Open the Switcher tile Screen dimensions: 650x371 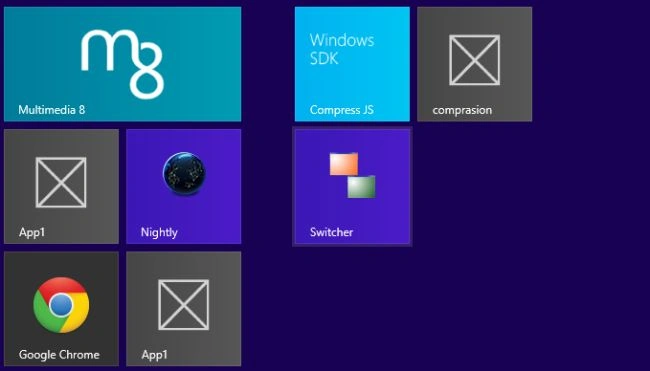click(x=352, y=187)
